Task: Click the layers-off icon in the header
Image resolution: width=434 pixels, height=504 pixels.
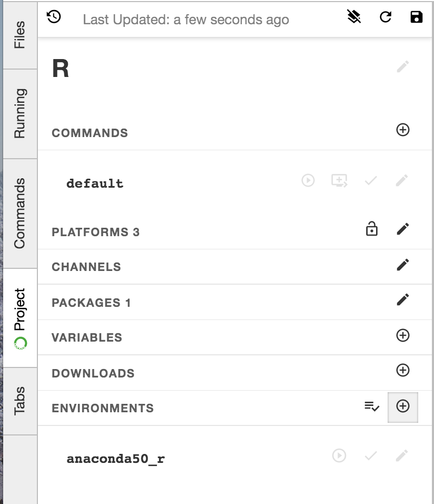Action: 354,17
